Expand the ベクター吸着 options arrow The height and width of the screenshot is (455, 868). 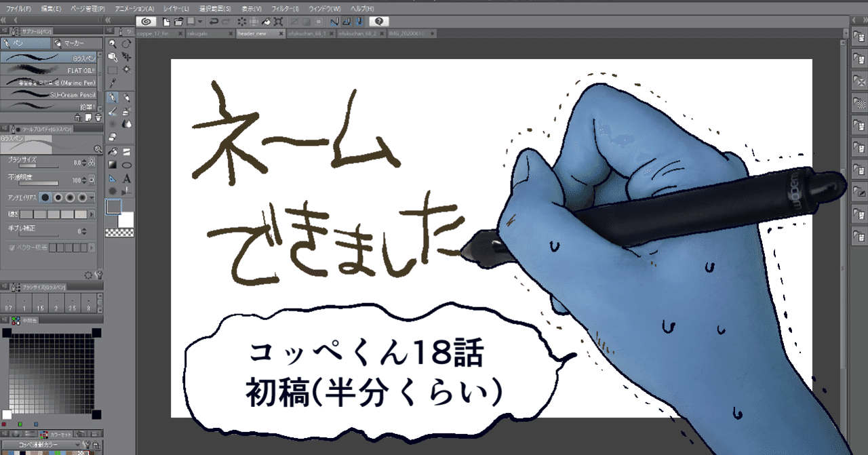pyautogui.click(x=92, y=248)
